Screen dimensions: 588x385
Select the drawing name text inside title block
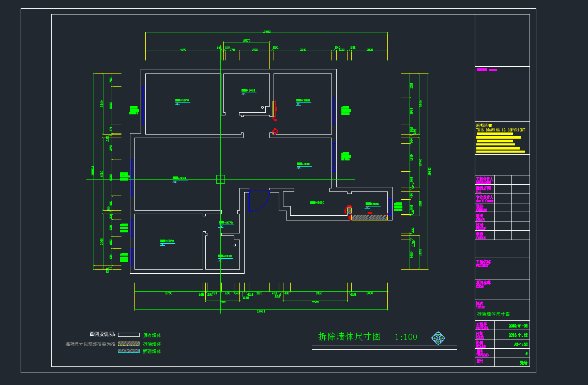[493, 314]
